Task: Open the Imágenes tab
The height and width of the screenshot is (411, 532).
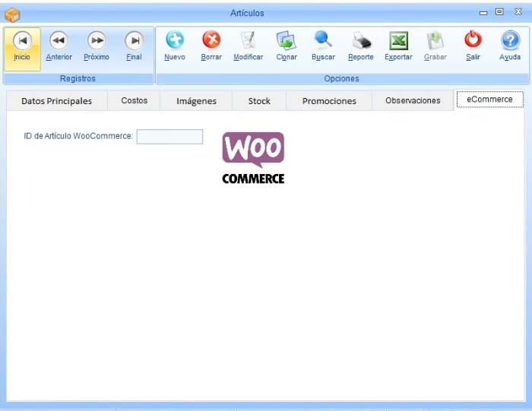Action: pos(196,101)
